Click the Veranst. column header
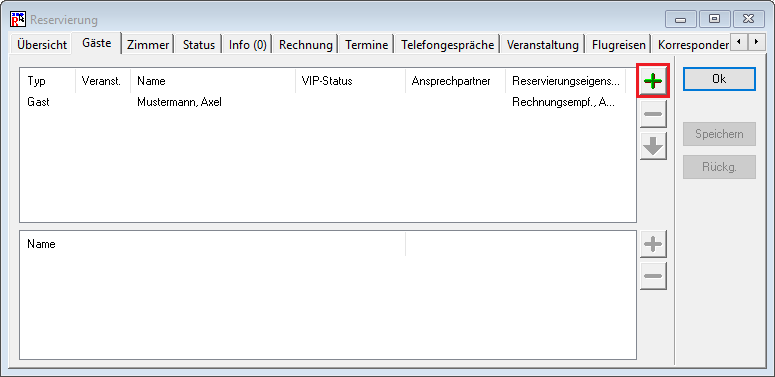 (x=103, y=81)
